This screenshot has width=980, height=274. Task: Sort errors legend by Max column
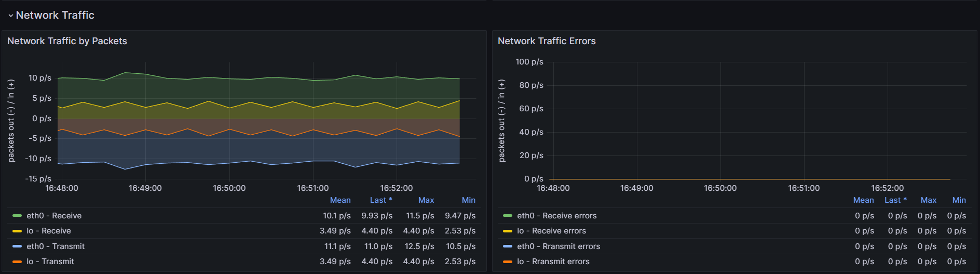pyautogui.click(x=929, y=200)
